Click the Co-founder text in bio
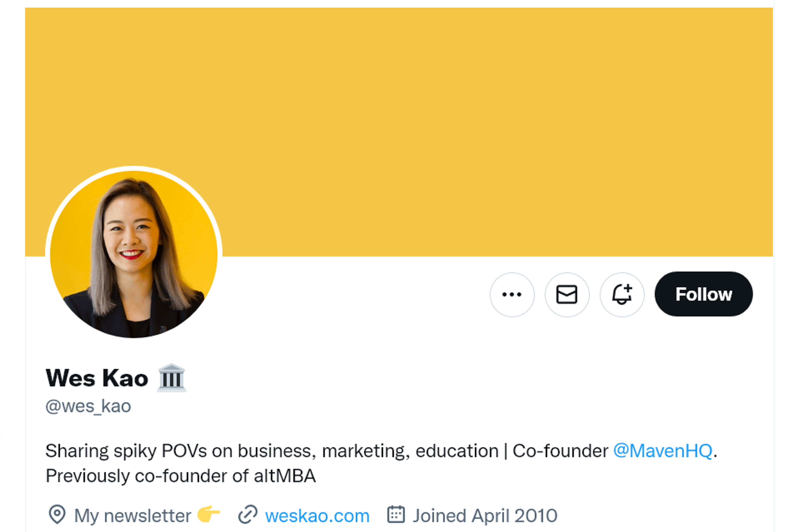The width and height of the screenshot is (797, 532). click(x=560, y=451)
